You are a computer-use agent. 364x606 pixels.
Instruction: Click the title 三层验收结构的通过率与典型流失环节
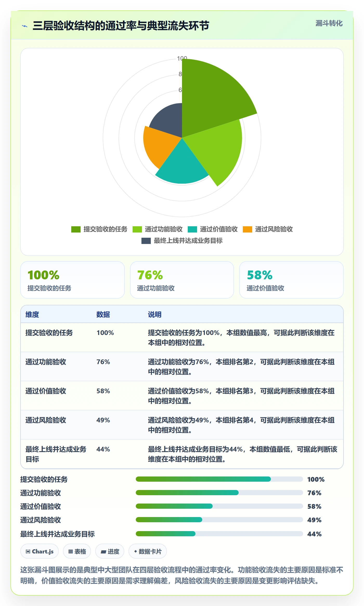click(x=121, y=26)
